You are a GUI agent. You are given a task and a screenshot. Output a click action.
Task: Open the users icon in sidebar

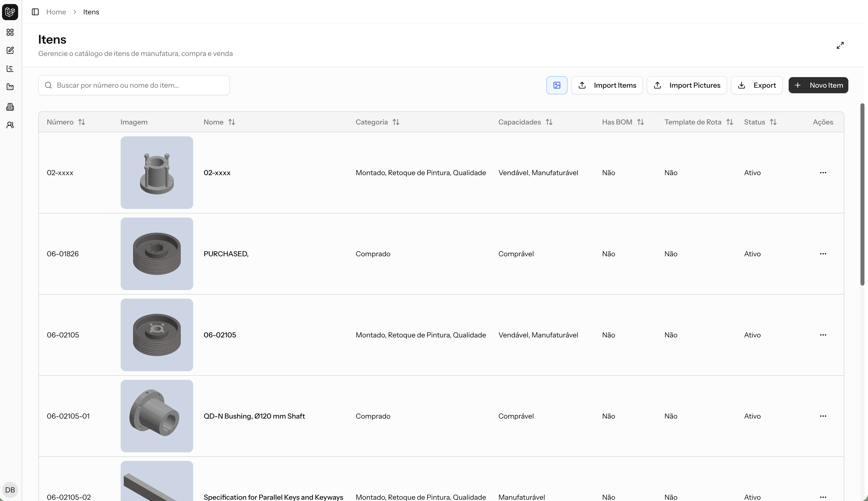(10, 125)
